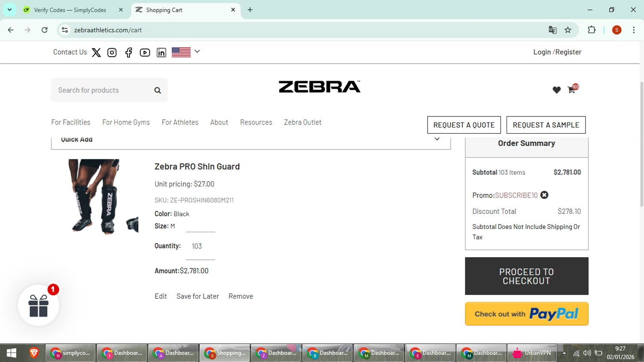
Task: Launch Brave browser from taskbar
Action: click(x=34, y=353)
